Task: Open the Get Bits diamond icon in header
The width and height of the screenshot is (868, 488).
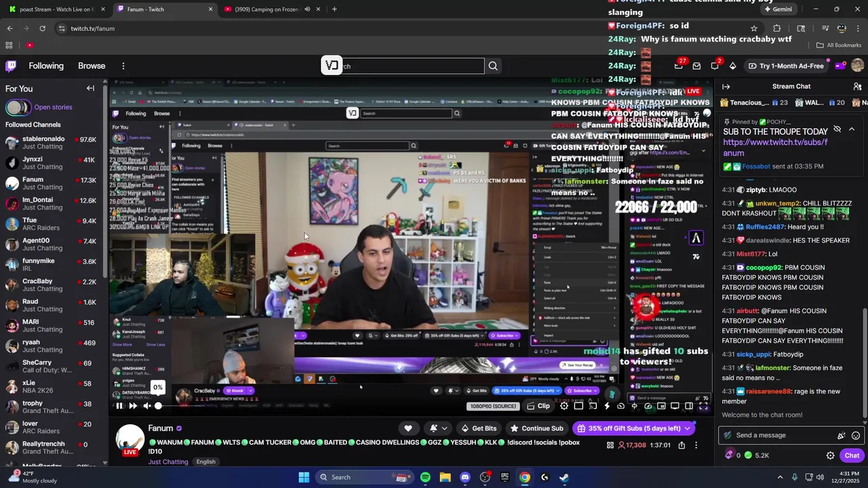Action: click(732, 66)
